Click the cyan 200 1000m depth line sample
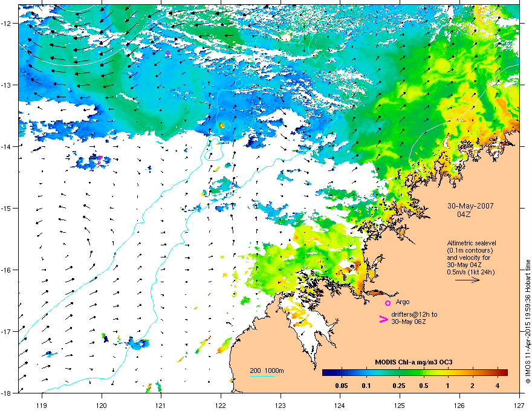Viewport: 532px width, 411px height. (x=262, y=376)
